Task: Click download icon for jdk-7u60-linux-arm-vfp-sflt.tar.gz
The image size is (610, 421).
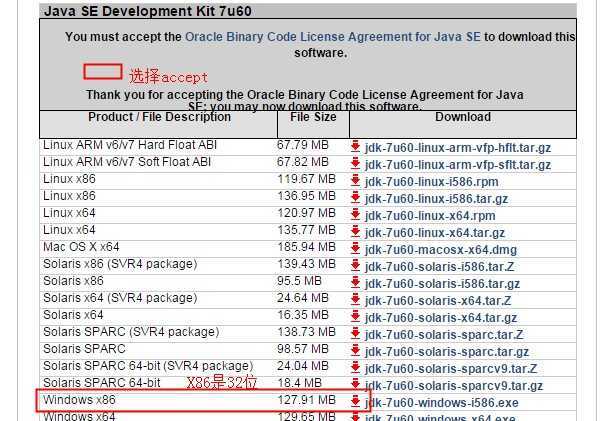Action: (x=355, y=164)
